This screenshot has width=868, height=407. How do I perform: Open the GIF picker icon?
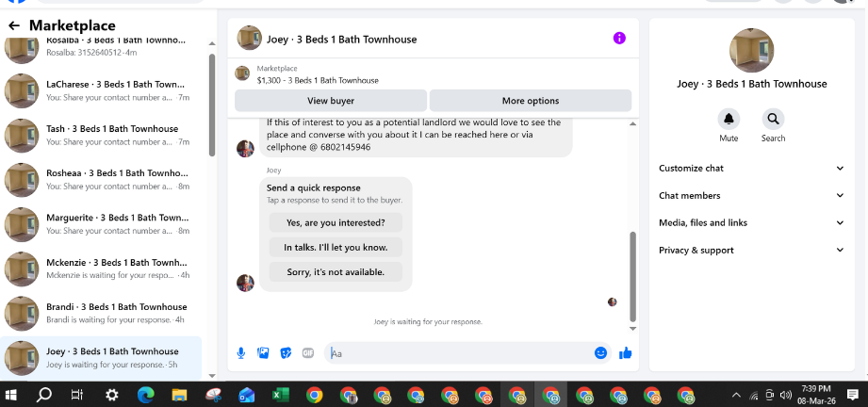click(308, 353)
